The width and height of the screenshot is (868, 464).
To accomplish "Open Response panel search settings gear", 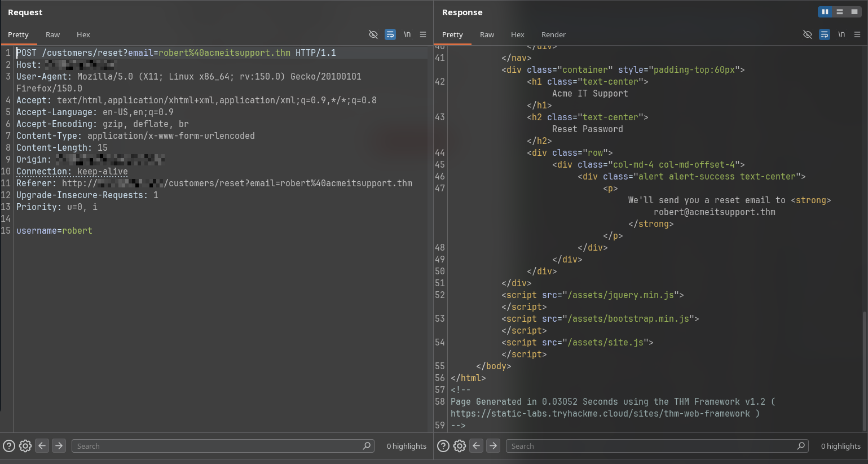I will (460, 446).
